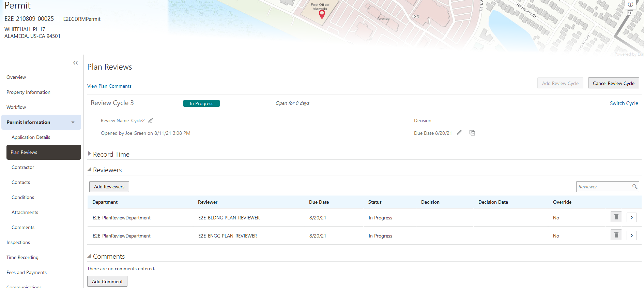Select Application Details in sidebar
This screenshot has height=288, width=644.
[31, 137]
